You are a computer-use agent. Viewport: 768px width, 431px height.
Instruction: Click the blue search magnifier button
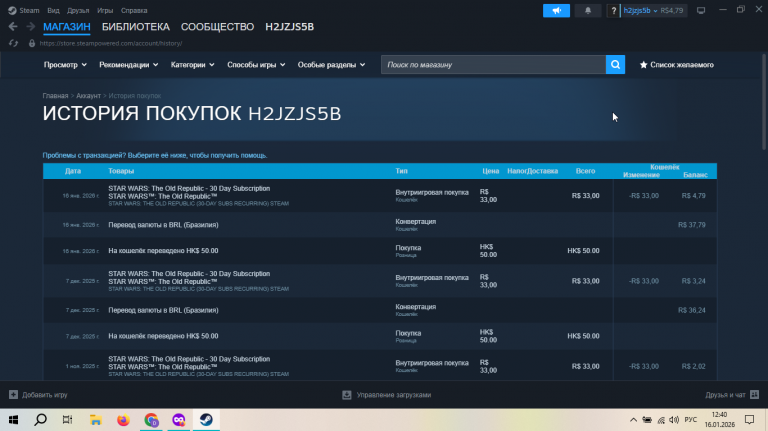click(615, 65)
